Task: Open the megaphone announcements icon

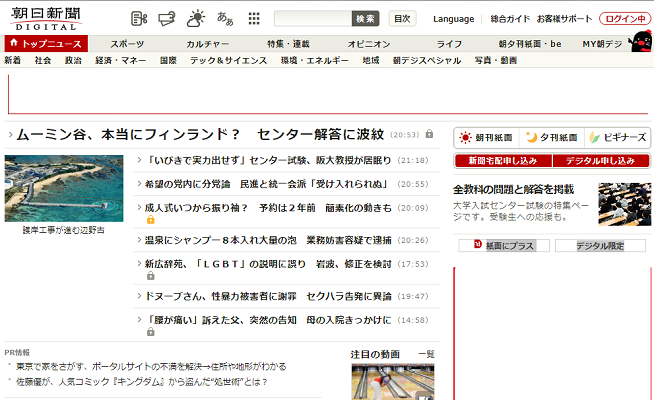Action: pyautogui.click(x=166, y=19)
